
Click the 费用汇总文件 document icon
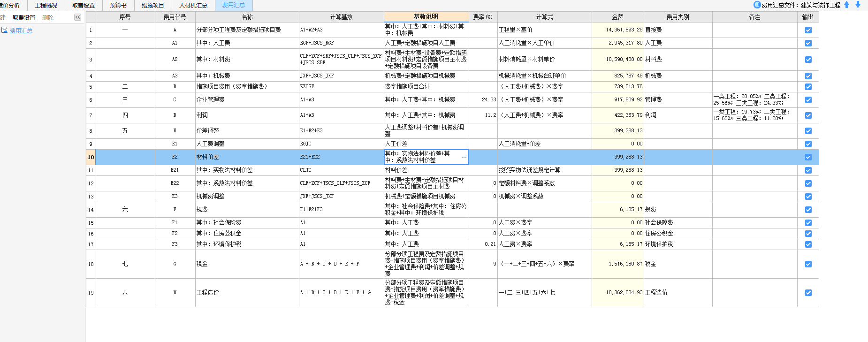[x=757, y=5]
